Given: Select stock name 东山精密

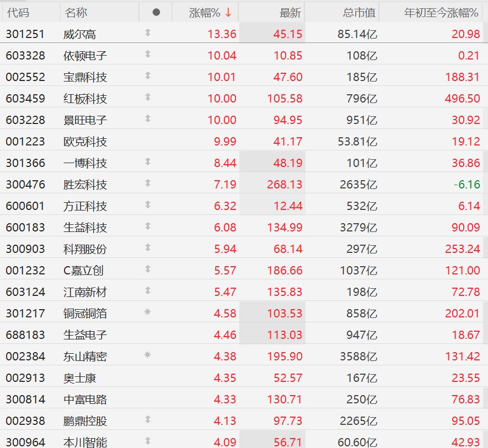Looking at the screenshot, I should (x=85, y=356).
